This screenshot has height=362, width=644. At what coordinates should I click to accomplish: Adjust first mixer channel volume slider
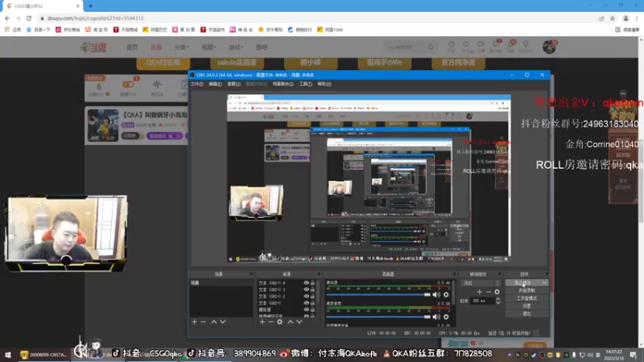coord(378,294)
